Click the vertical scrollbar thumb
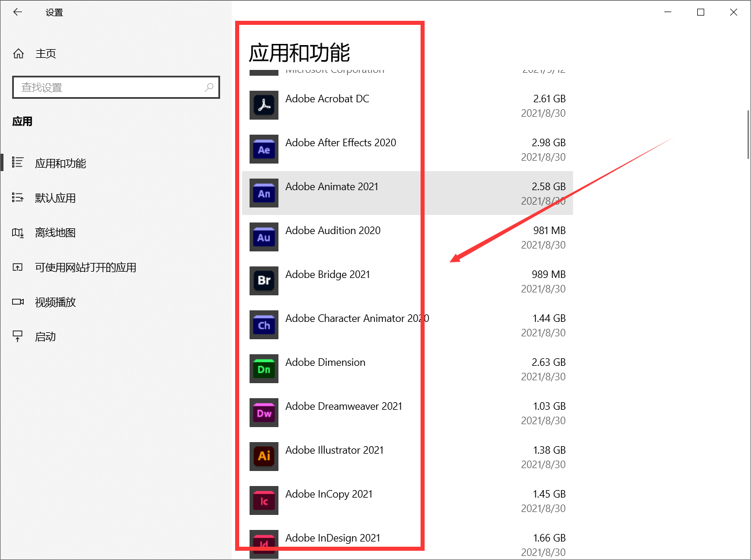 coord(748,134)
